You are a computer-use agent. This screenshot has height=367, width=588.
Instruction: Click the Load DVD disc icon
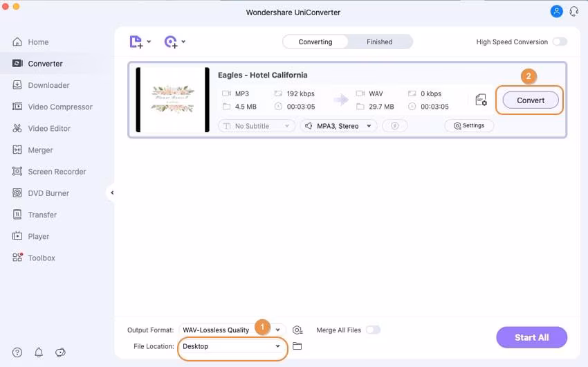tap(171, 42)
